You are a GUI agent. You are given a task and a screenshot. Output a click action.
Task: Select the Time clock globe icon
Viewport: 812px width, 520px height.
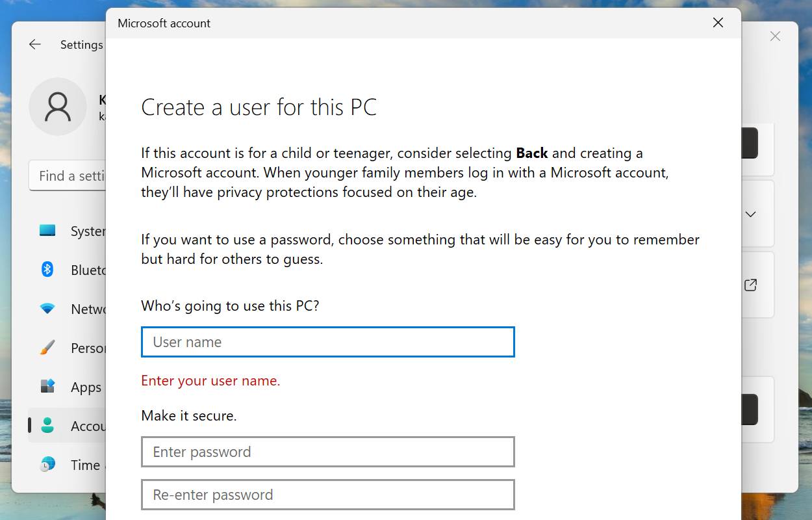pos(47,465)
